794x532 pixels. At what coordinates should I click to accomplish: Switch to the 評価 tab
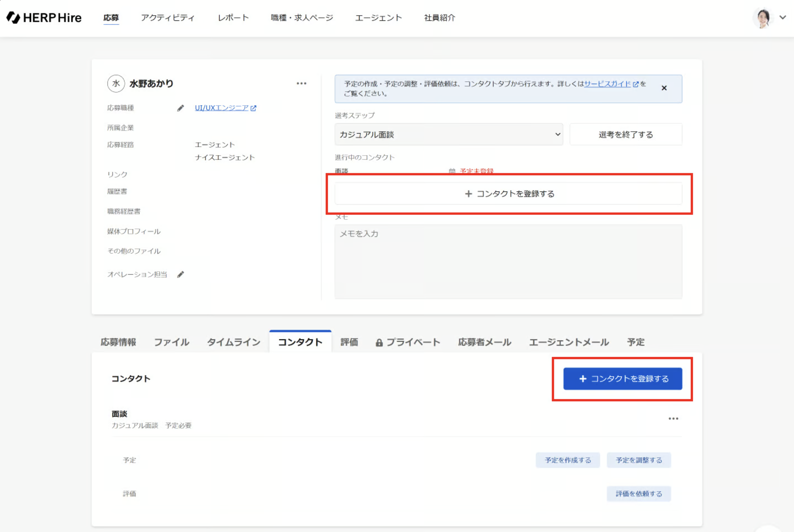(349, 342)
